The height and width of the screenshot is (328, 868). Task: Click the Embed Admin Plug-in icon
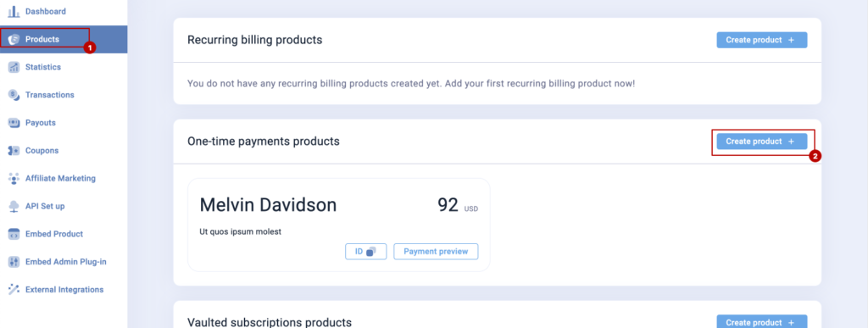(x=14, y=262)
